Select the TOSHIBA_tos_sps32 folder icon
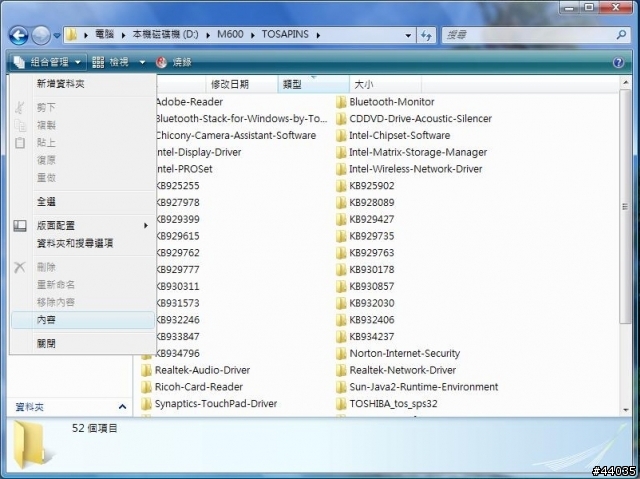This screenshot has height=479, width=640. click(341, 404)
